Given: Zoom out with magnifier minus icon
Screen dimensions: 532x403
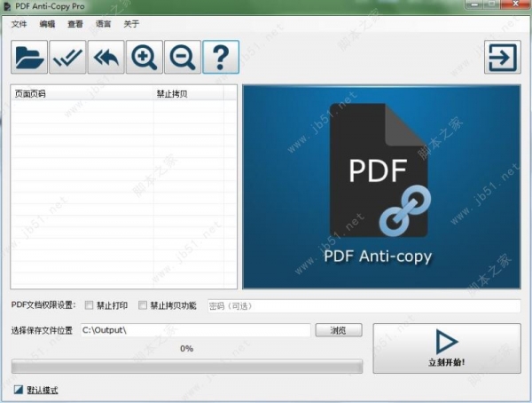Looking at the screenshot, I should pos(183,57).
